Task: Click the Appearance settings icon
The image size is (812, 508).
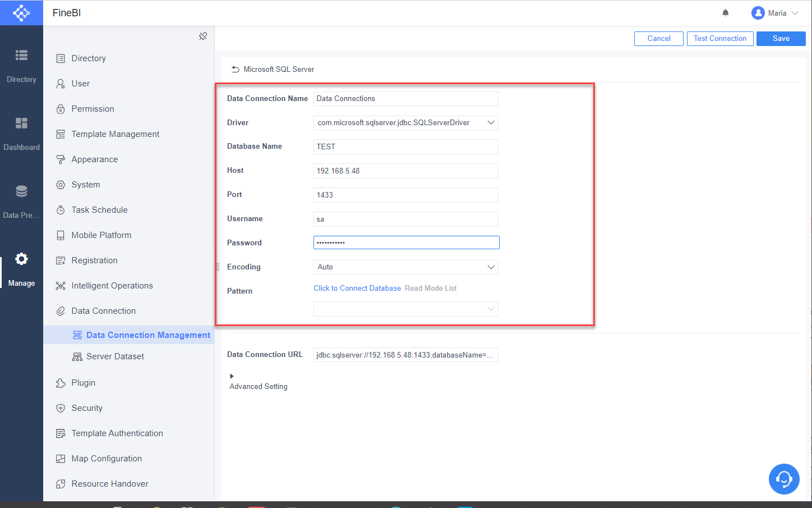Action: (x=61, y=159)
